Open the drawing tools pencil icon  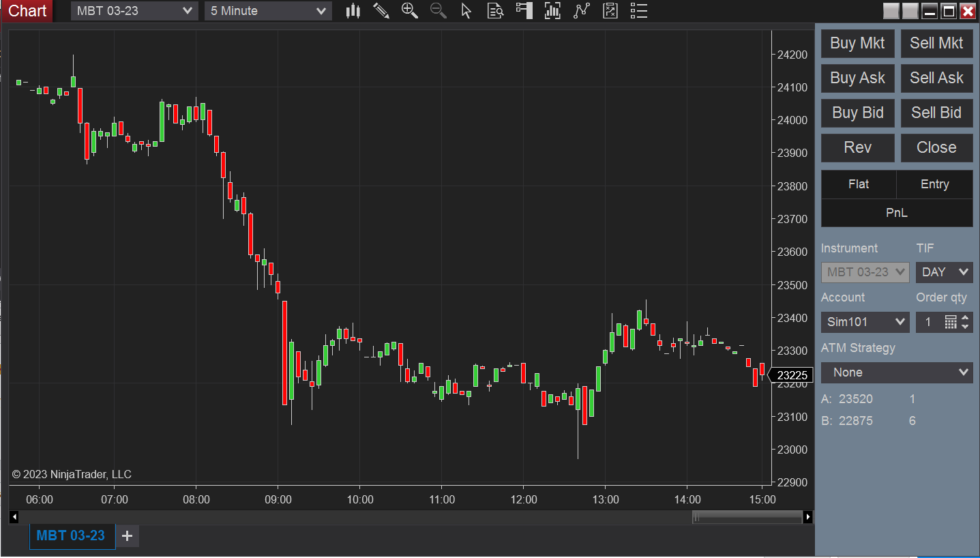coord(381,10)
